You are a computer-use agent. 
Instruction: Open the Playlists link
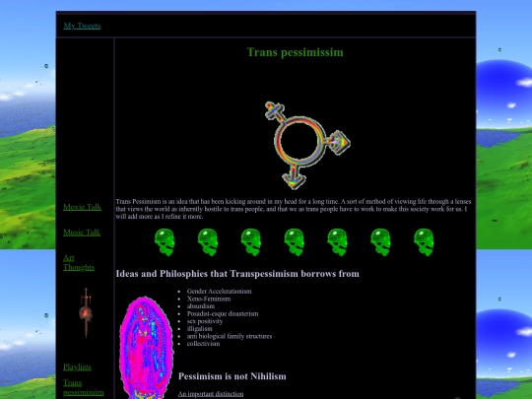[x=77, y=367]
